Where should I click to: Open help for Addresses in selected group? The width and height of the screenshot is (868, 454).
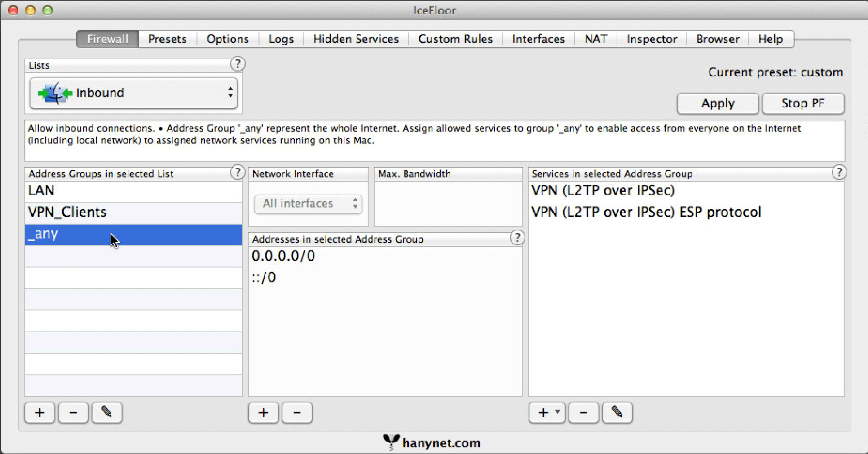point(517,237)
